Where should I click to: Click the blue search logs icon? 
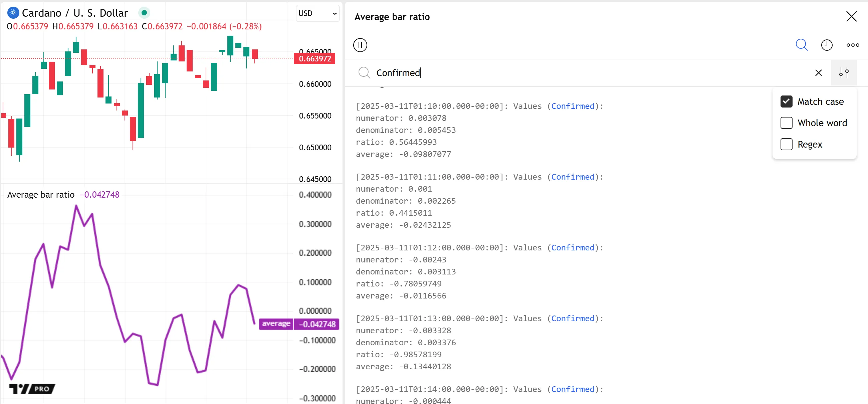click(801, 45)
